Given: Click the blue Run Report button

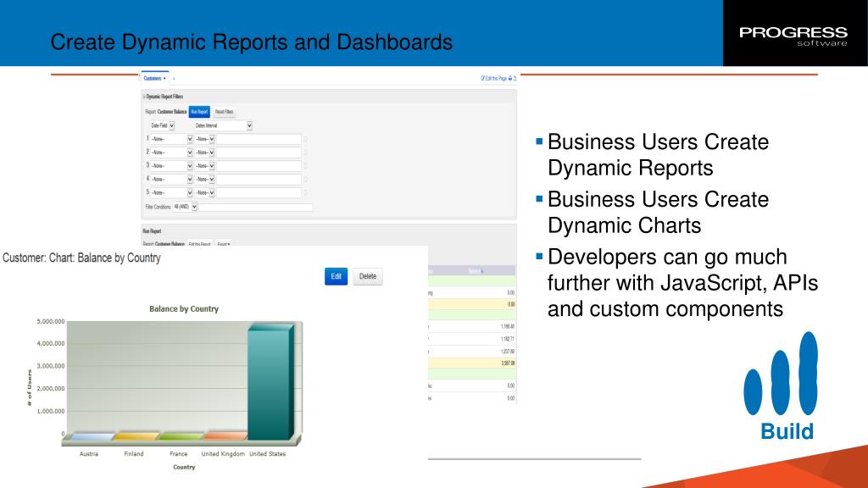Looking at the screenshot, I should tap(199, 112).
